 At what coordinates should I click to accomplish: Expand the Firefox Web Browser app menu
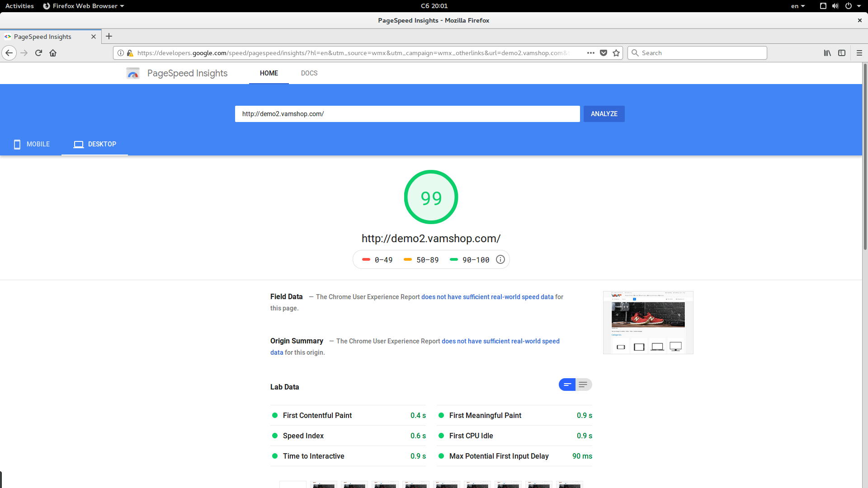point(84,6)
